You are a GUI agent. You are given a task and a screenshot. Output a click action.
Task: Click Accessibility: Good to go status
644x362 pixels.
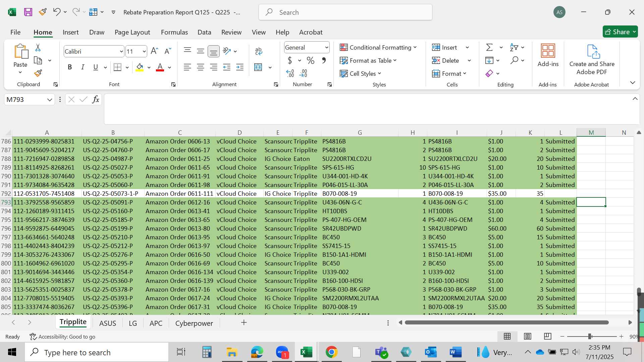[x=62, y=337]
